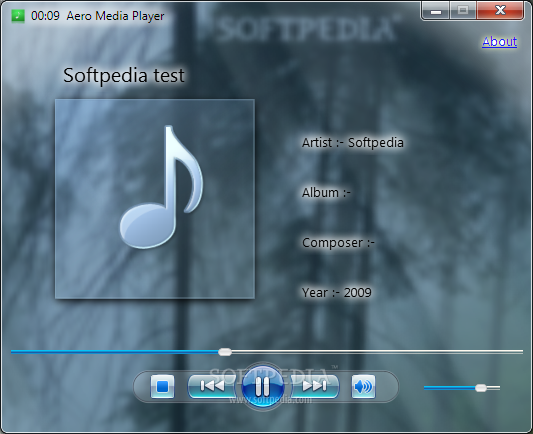Open the About link

pyautogui.click(x=499, y=42)
